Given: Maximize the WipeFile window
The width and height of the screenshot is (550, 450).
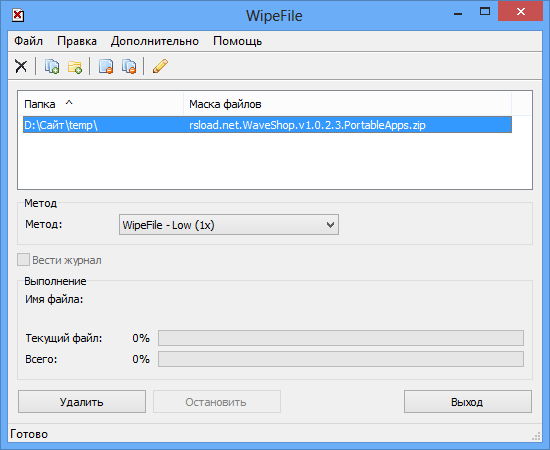Looking at the screenshot, I should (x=485, y=12).
